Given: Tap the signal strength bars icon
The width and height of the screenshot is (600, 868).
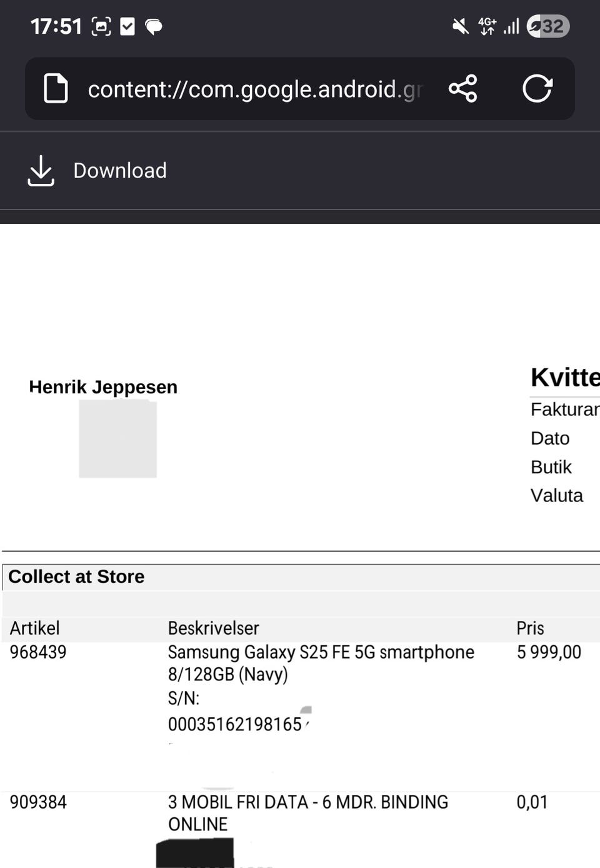Looking at the screenshot, I should click(x=512, y=26).
